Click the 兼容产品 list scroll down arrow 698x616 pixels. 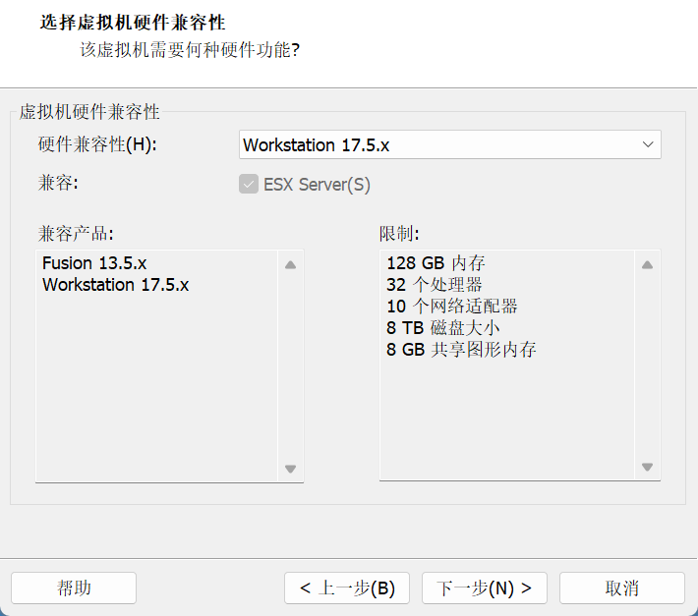(291, 469)
